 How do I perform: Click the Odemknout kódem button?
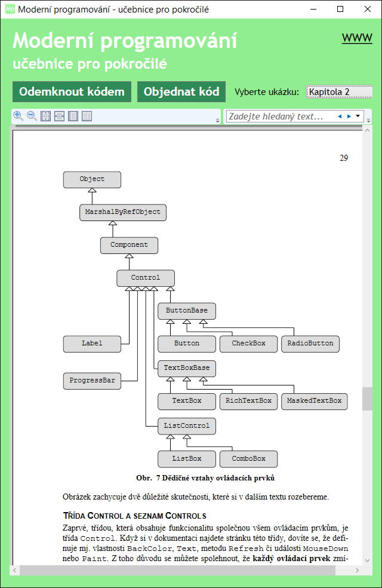pyautogui.click(x=72, y=92)
